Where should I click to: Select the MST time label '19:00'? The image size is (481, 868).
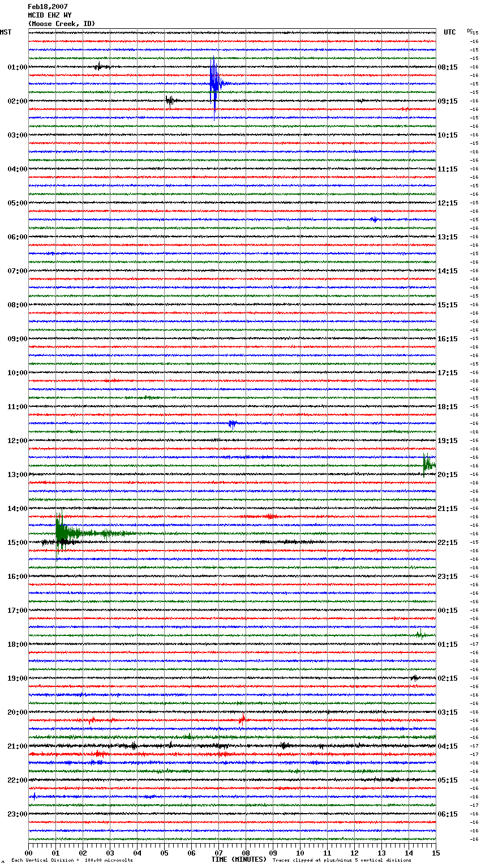18,678
